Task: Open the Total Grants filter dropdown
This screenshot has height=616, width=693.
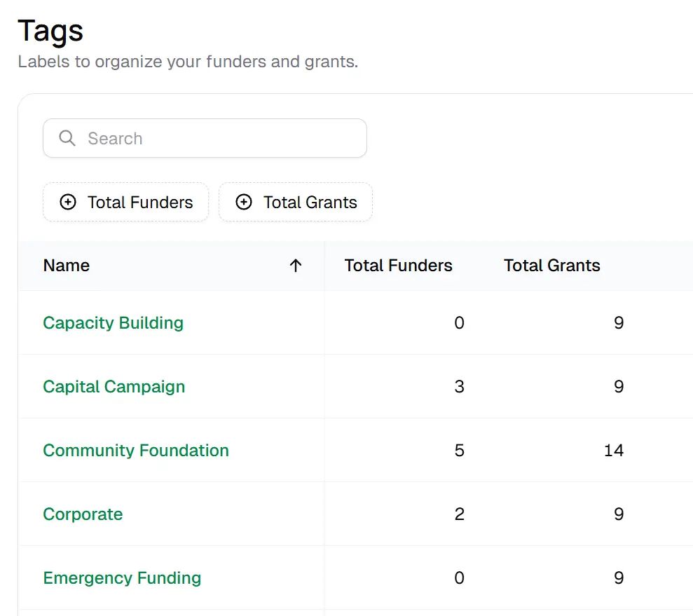Action: click(x=296, y=202)
